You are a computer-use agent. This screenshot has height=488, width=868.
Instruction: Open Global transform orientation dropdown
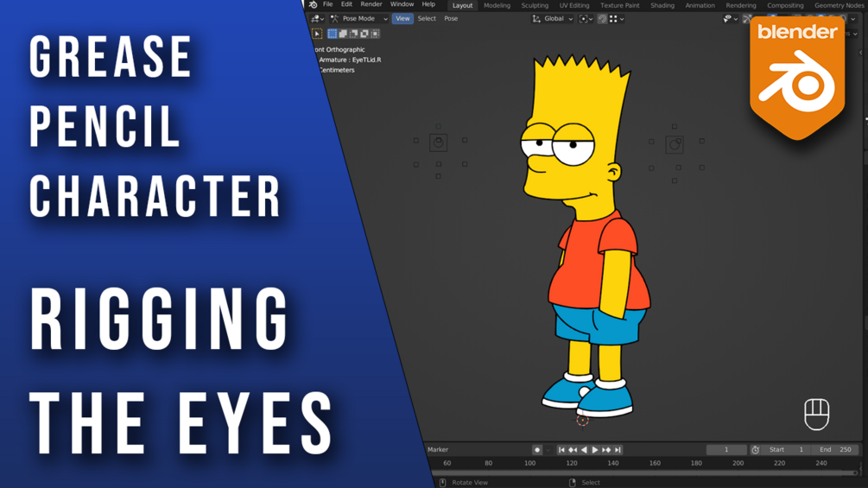[553, 19]
